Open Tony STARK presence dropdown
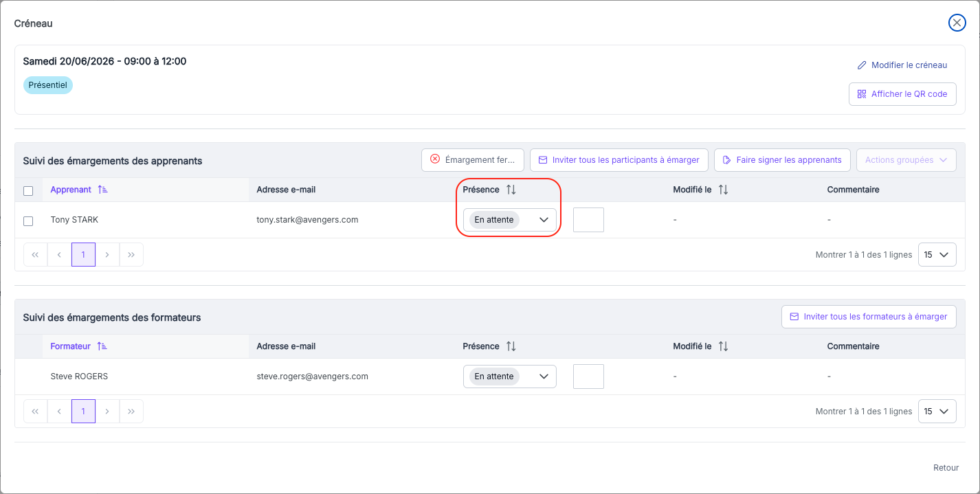Viewport: 980px width, 494px height. point(510,220)
